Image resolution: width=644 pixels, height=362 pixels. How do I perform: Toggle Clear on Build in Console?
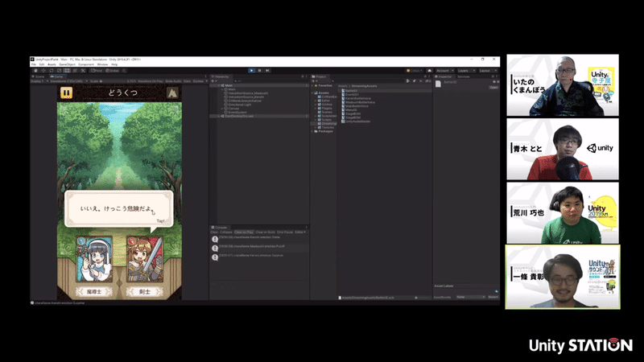265,232
